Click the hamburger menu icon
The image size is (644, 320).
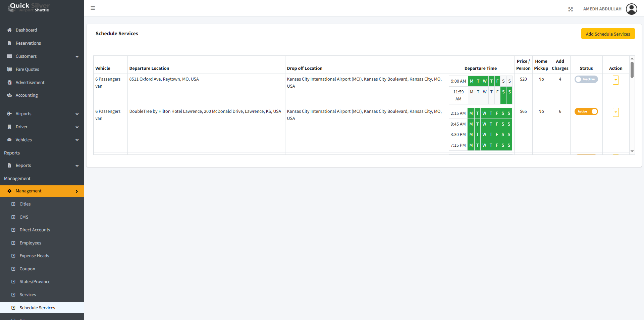coord(93,8)
